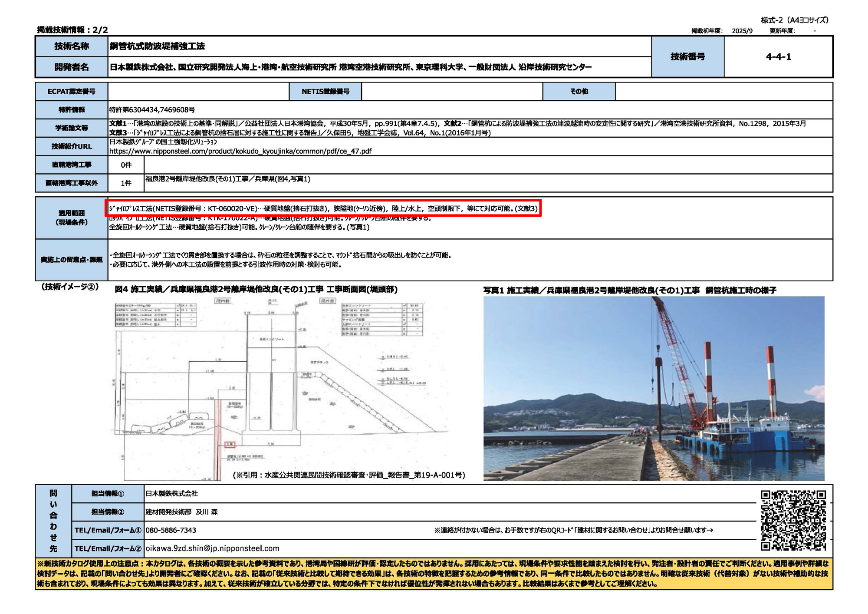Click the QR code image

[x=793, y=520]
